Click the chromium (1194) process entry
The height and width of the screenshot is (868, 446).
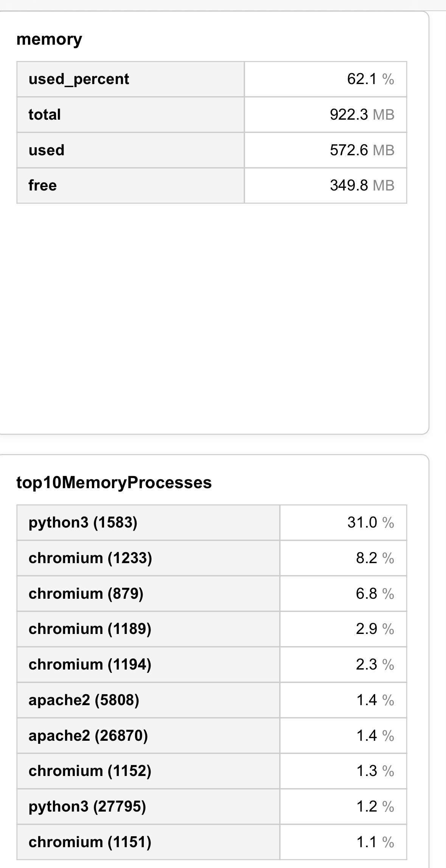pos(90,664)
